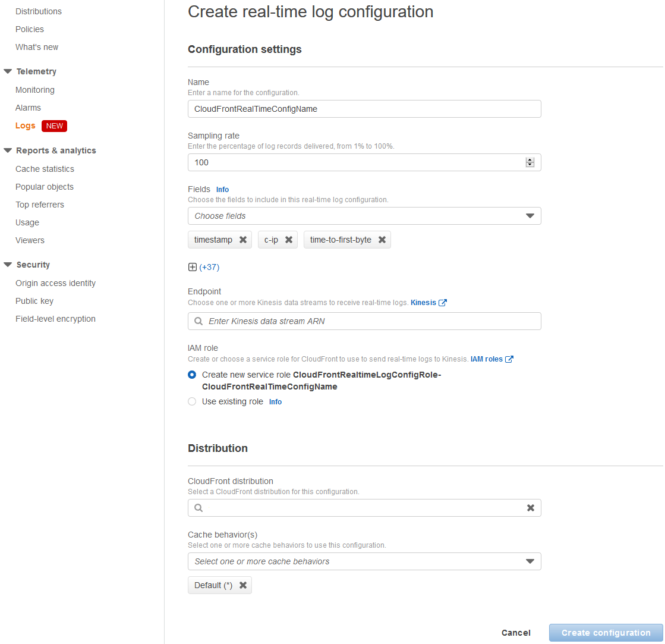Select Create new service role option
This screenshot has height=644, width=665.
click(x=192, y=375)
